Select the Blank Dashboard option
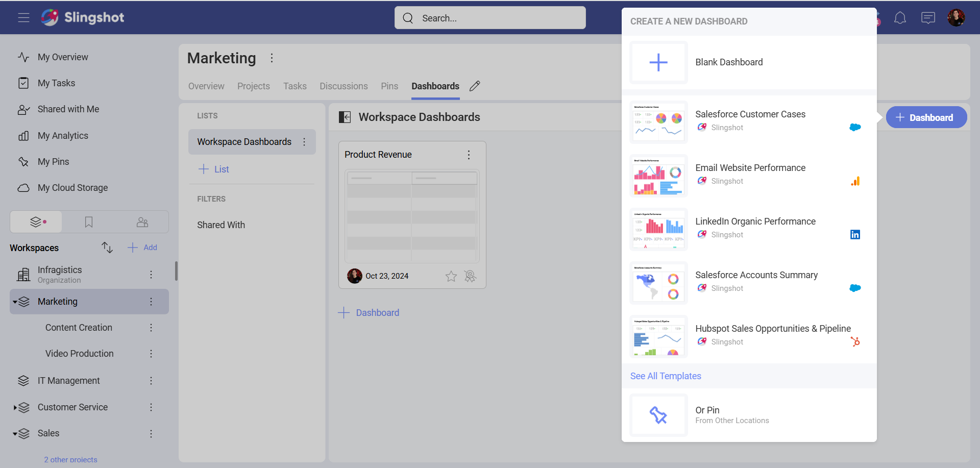 coord(729,62)
